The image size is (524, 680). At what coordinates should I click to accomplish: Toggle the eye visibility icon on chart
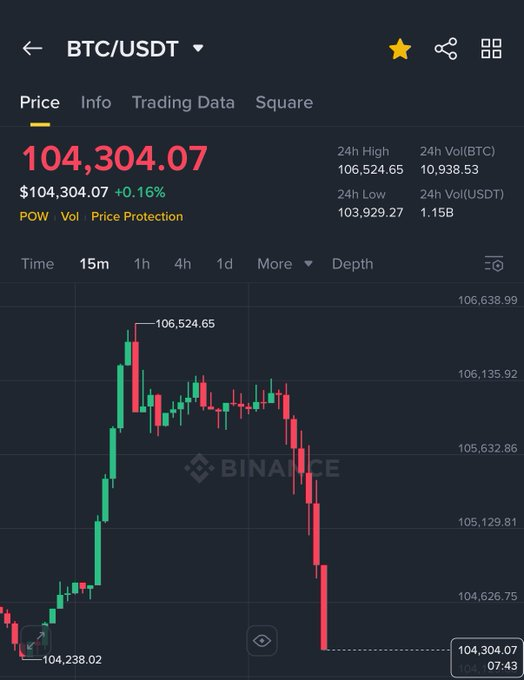(262, 640)
